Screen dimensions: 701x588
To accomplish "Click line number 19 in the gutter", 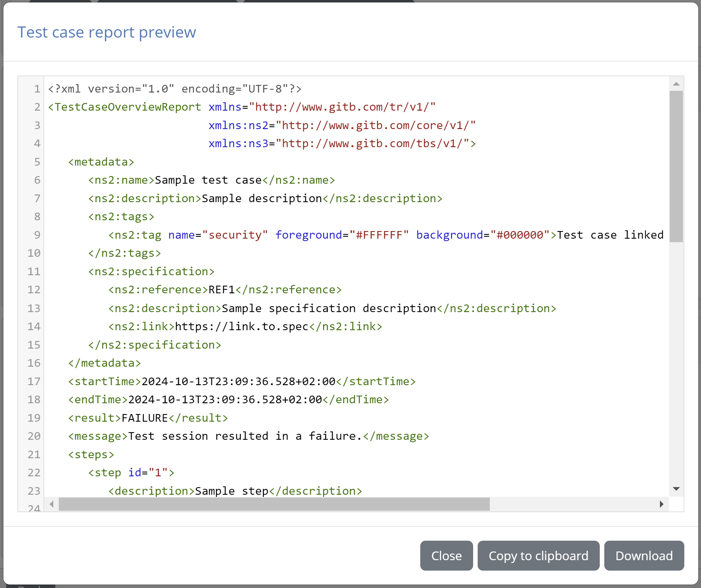I will pyautogui.click(x=34, y=418).
